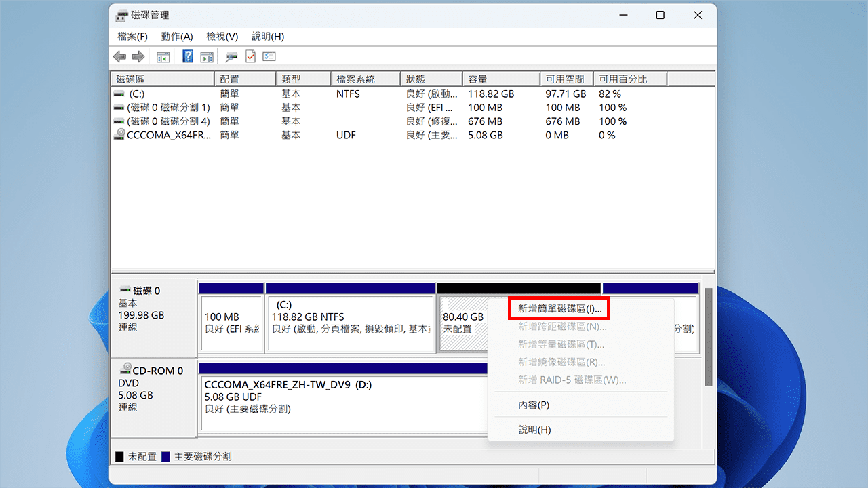Open the 動作(A) menu
This screenshot has height=488, width=868.
point(177,36)
